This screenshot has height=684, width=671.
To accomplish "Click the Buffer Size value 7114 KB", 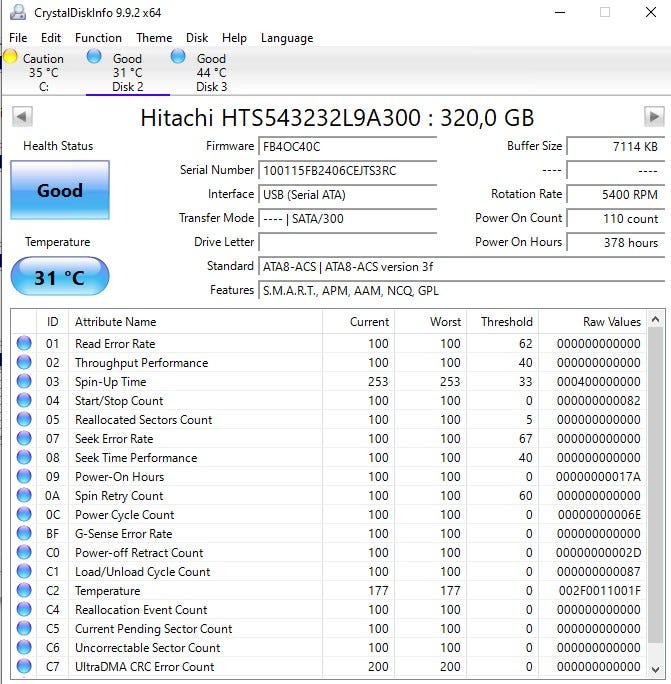I will coord(616,147).
